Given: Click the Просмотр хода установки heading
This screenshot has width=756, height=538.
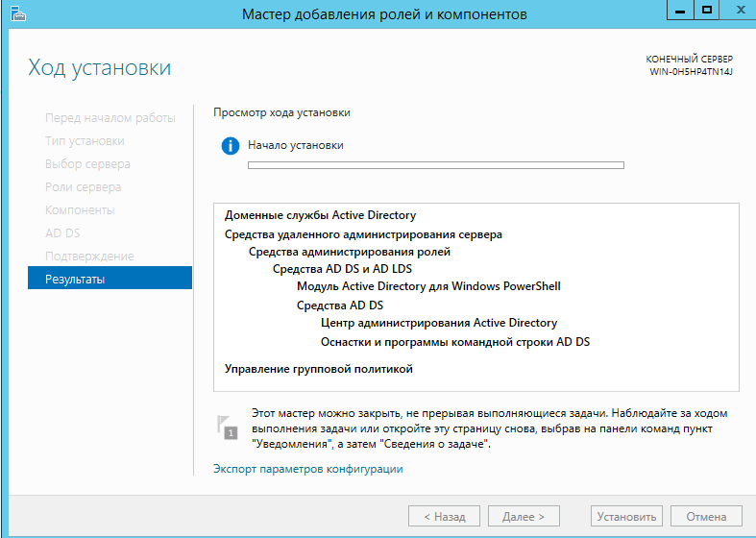Looking at the screenshot, I should click(281, 112).
